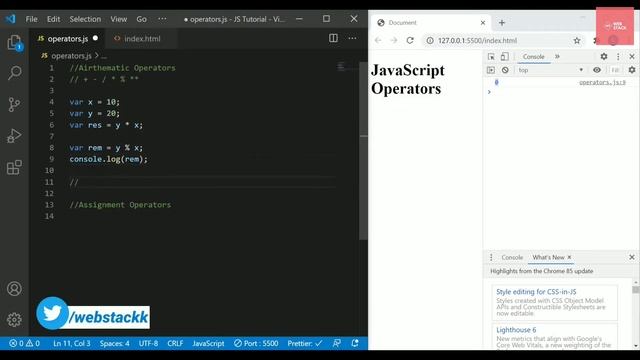
Task: Select the What's New drawer tab
Action: (x=548, y=257)
